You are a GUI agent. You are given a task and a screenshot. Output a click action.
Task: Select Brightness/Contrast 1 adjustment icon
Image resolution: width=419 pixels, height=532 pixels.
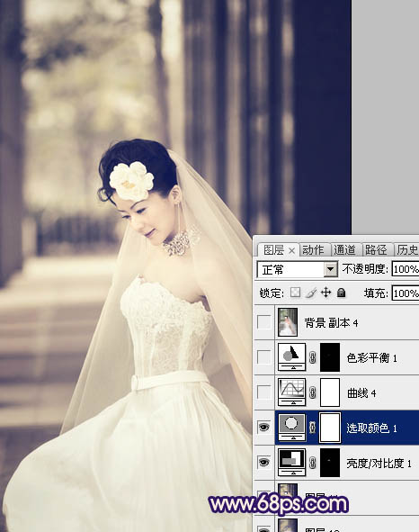click(x=291, y=463)
